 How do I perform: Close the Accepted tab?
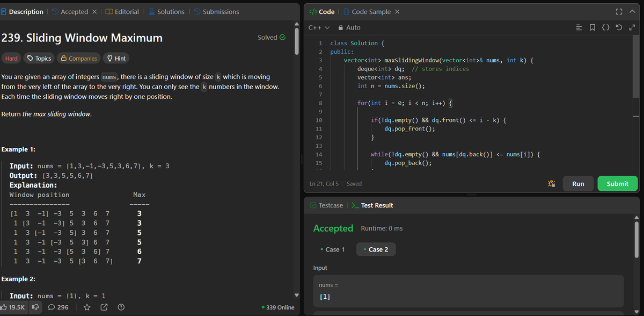pos(94,12)
